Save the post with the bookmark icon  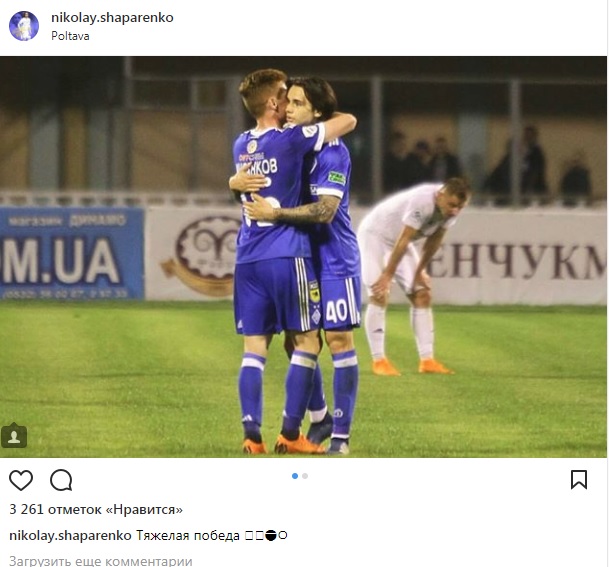pyautogui.click(x=579, y=480)
